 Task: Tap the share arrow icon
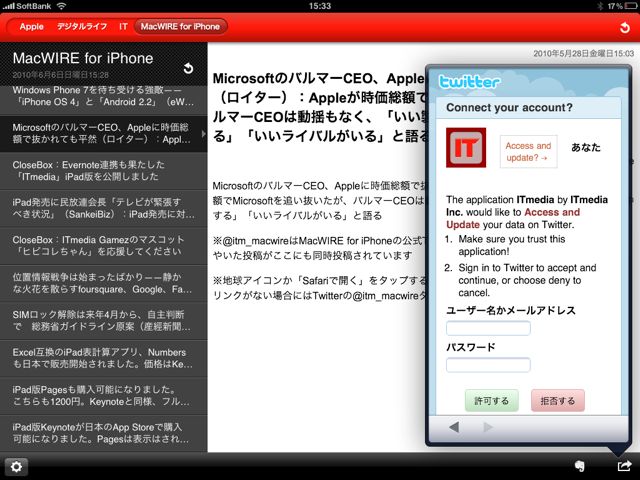click(624, 466)
